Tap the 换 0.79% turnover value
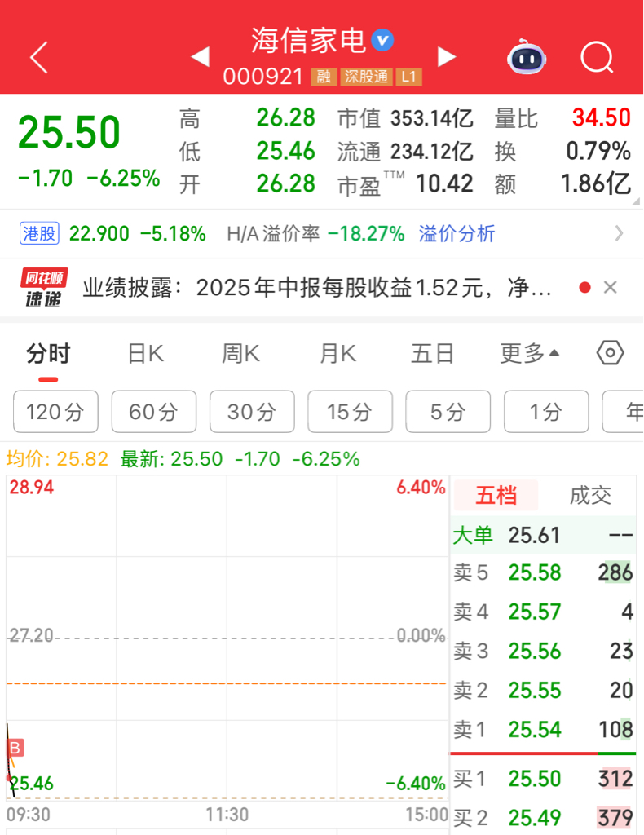644x835 pixels. pyautogui.click(x=598, y=151)
